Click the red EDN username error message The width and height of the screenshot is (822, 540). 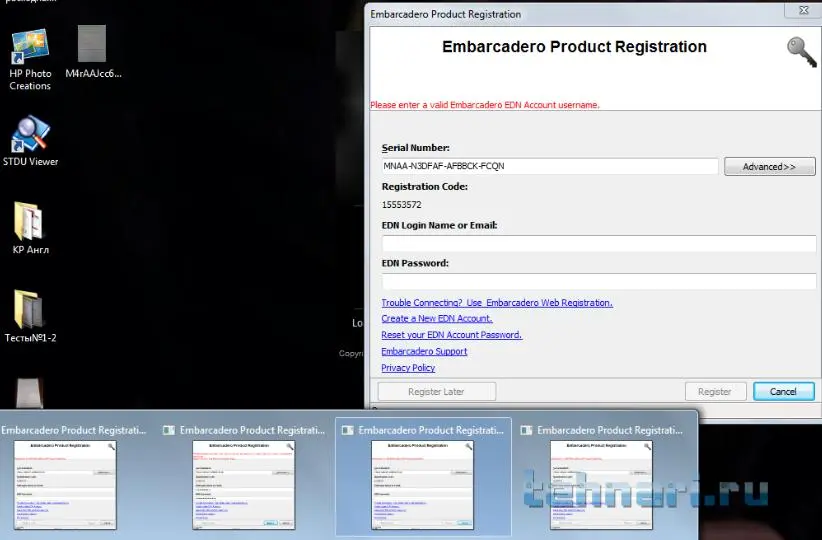click(x=484, y=105)
